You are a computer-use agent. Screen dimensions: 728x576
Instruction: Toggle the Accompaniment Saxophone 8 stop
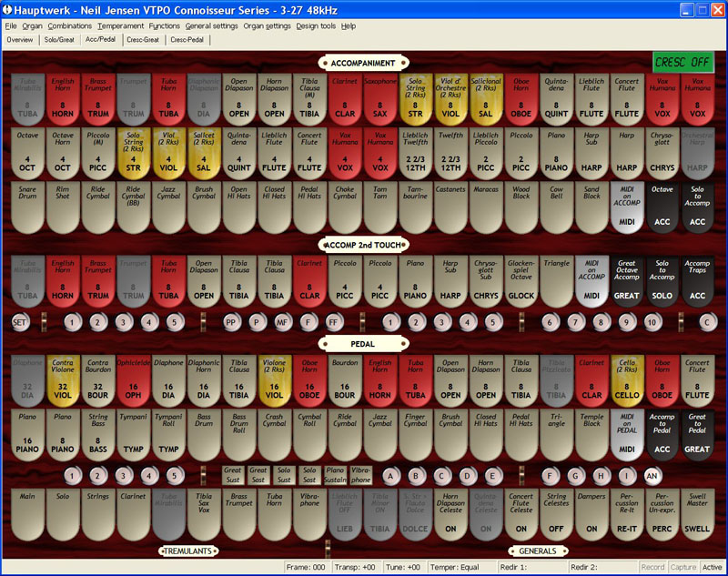[379, 99]
